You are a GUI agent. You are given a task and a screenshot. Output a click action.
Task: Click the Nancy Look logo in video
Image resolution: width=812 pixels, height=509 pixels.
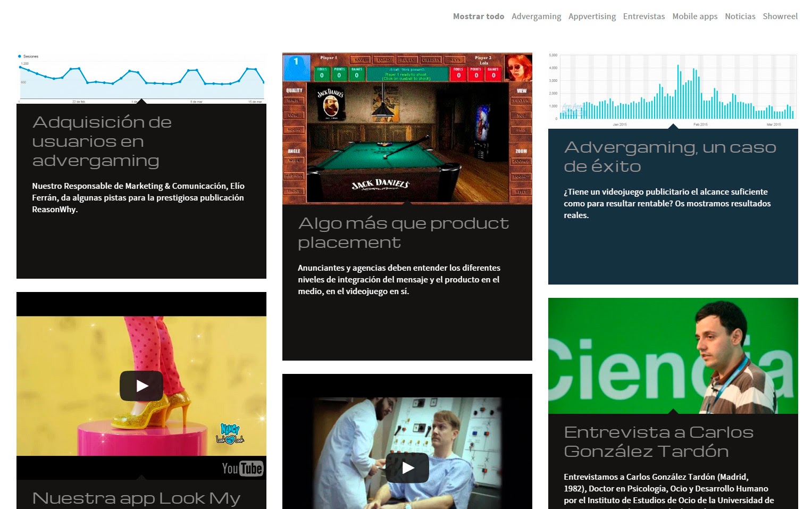pos(230,433)
